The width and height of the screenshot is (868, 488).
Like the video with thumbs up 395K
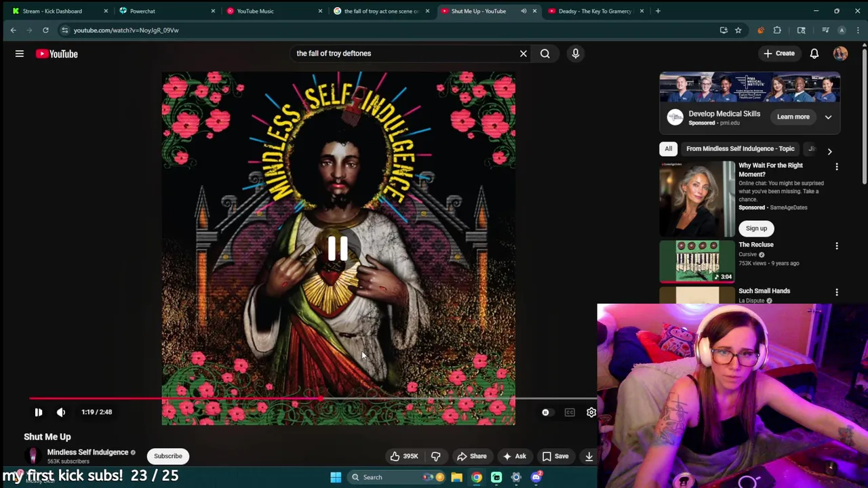pos(403,456)
